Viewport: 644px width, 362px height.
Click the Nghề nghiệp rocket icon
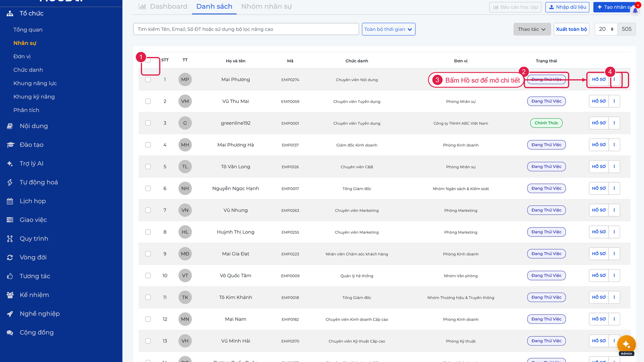pos(10,314)
